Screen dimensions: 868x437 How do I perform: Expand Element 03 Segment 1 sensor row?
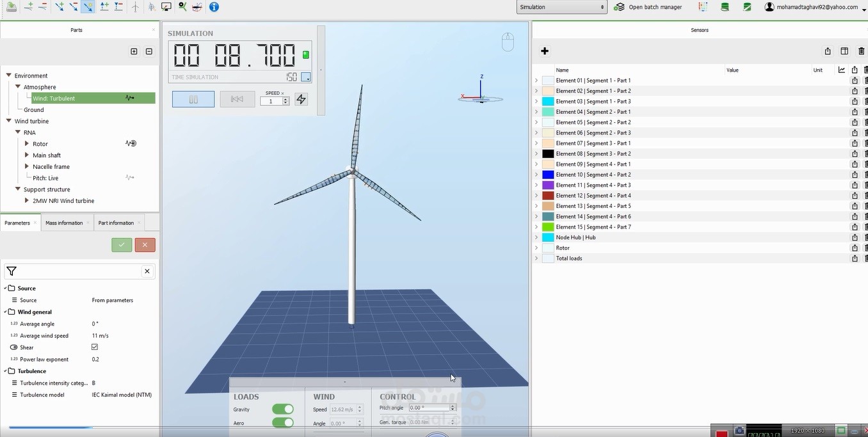pos(536,102)
